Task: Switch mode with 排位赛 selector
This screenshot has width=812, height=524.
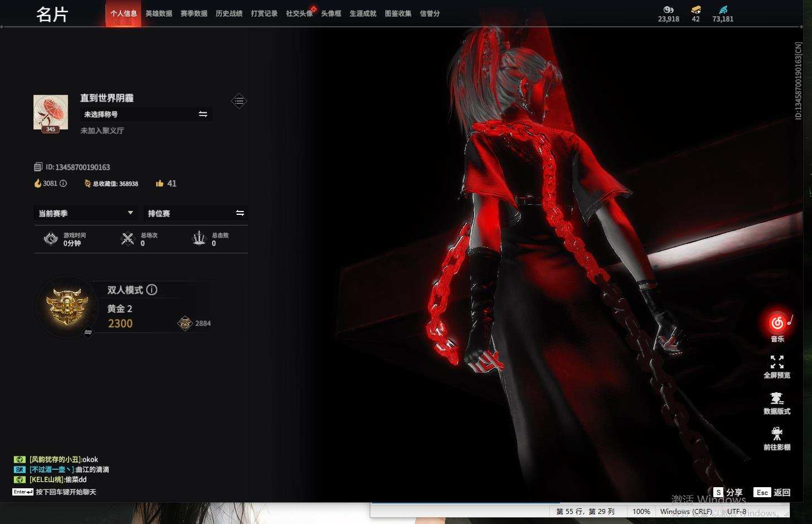Action: pyautogui.click(x=195, y=213)
